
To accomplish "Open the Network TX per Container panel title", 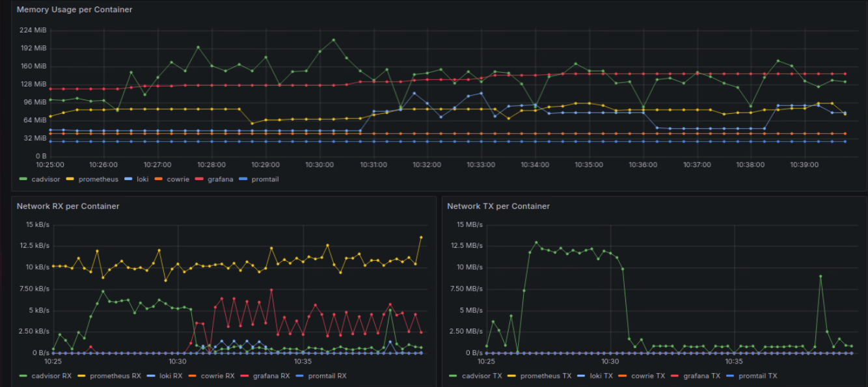I will [x=498, y=206].
